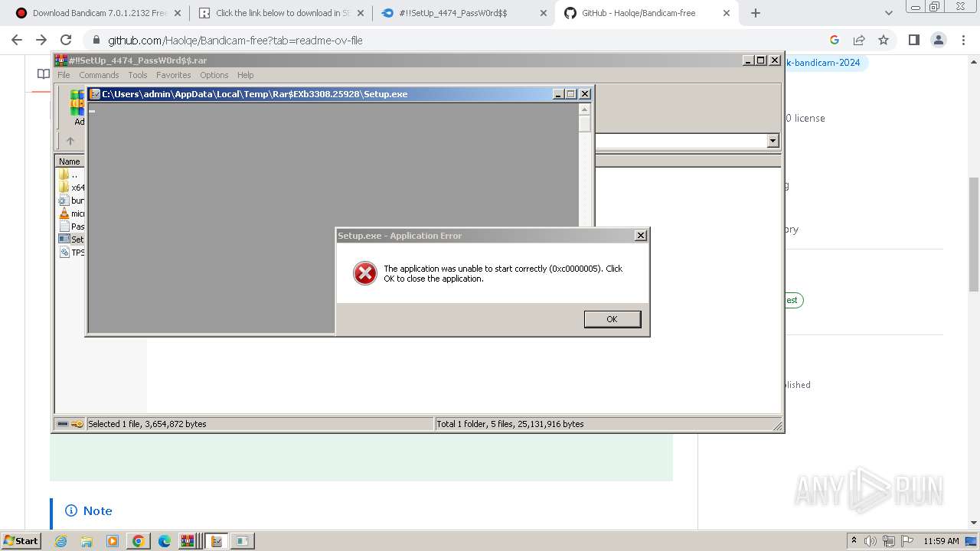Click the github.com address bar
This screenshot has height=551, width=980.
(459, 41)
